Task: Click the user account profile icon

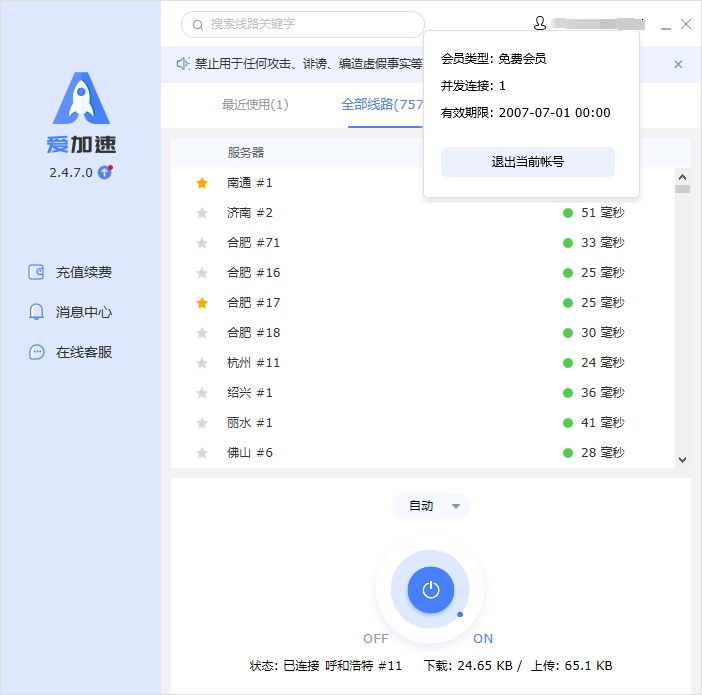Action: point(540,23)
